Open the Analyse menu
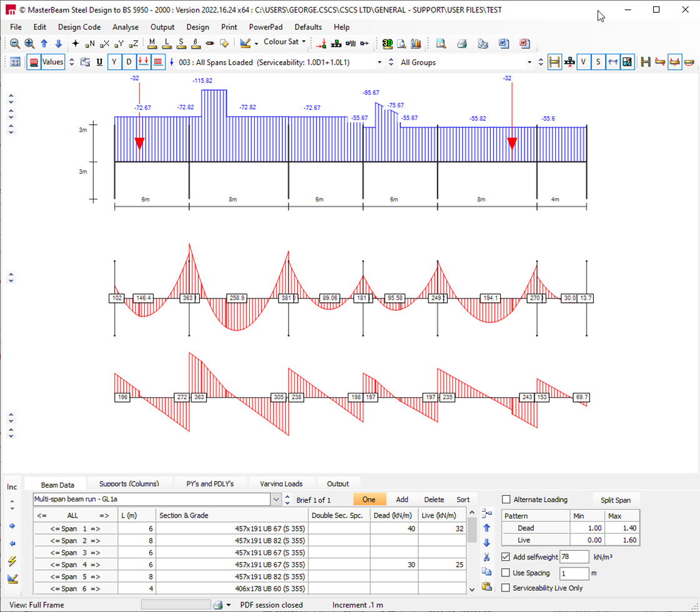Screen dimensions: 700x612 126,27
